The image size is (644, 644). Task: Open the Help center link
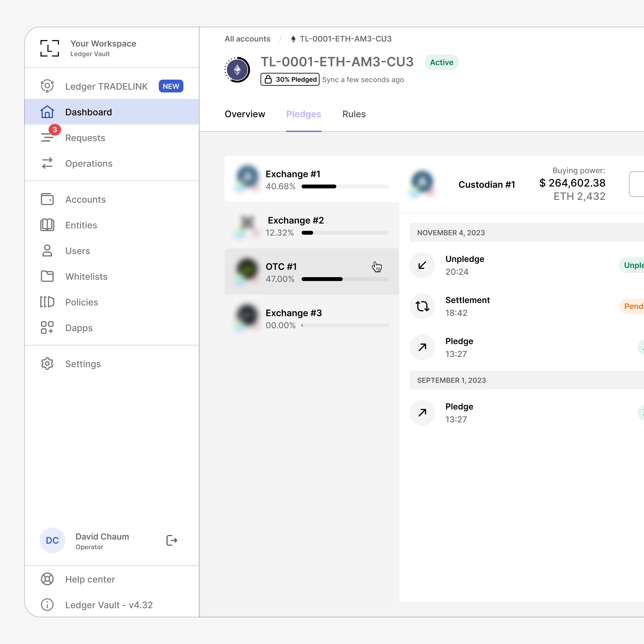click(x=90, y=579)
